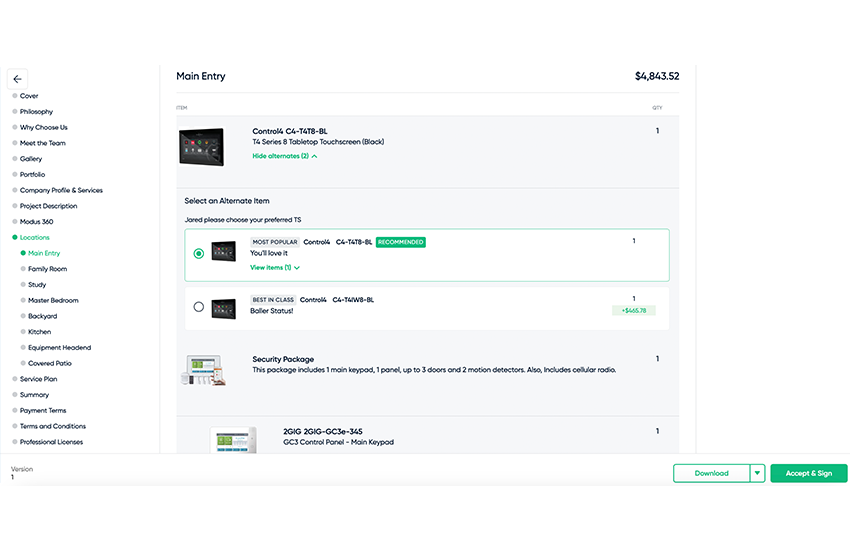The image size is (850, 550).
Task: Click 'Baller Status!' description text
Action: click(x=272, y=311)
